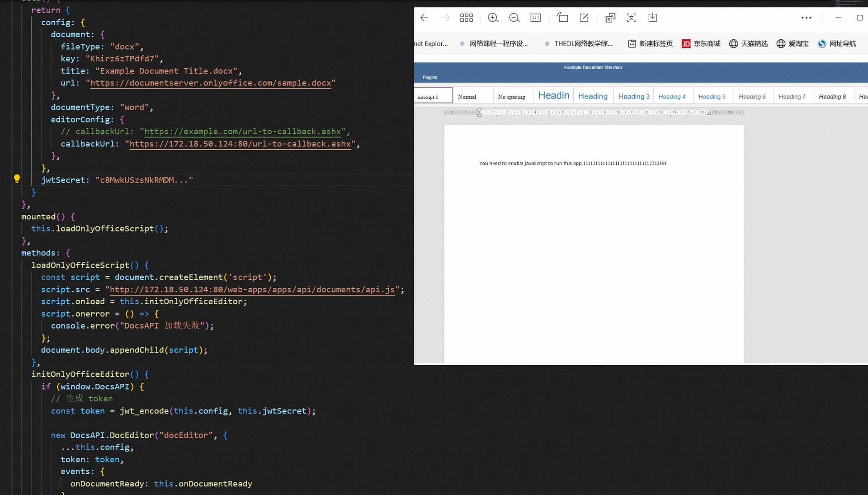Screen dimensions: 868x495
Task: Open the 网址导航 bookmark
Action: [837, 43]
